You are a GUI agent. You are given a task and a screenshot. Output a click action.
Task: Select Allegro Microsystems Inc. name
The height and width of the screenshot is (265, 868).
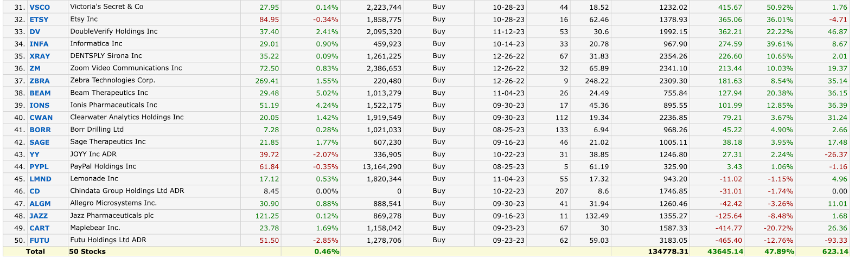(113, 203)
